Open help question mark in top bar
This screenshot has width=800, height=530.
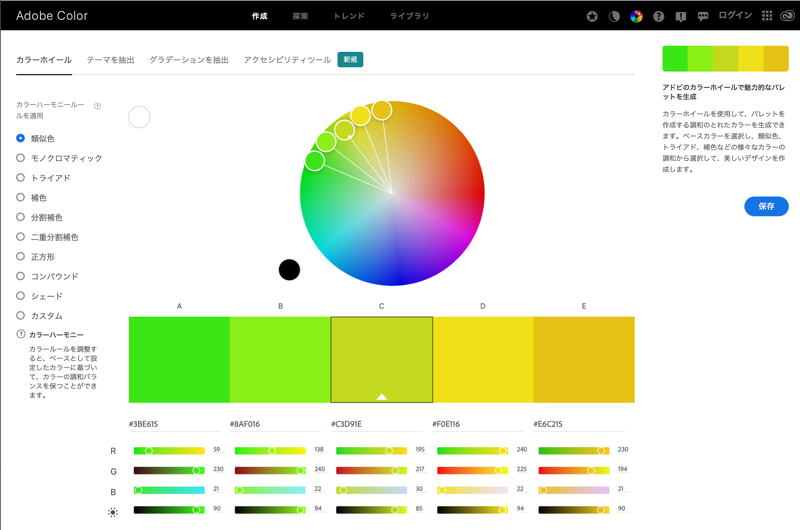pyautogui.click(x=659, y=17)
